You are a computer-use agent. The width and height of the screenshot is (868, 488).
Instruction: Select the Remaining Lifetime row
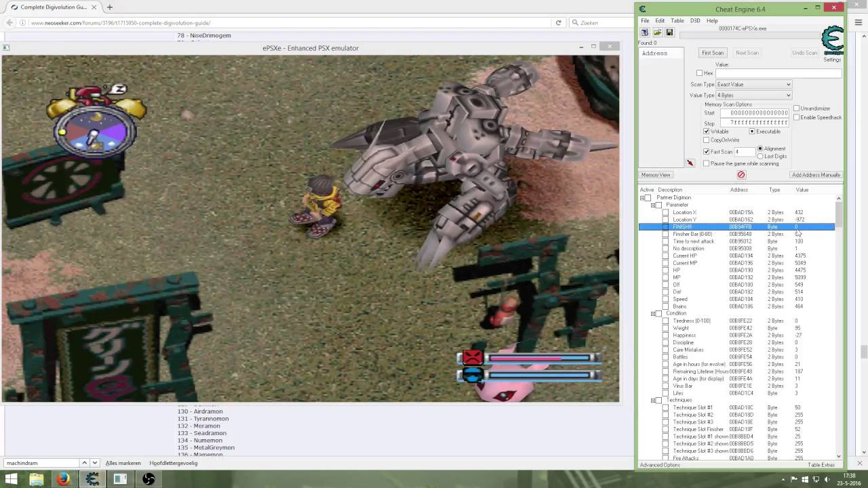pyautogui.click(x=737, y=371)
